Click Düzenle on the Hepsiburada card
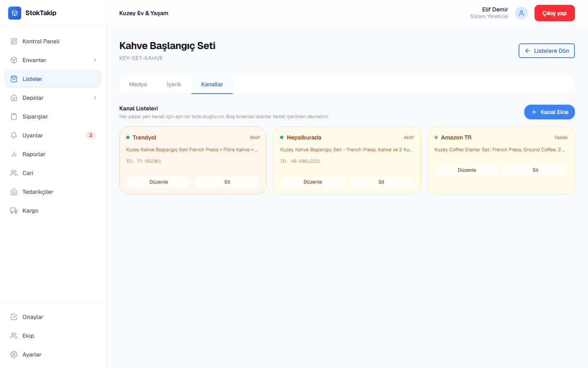588x368 pixels. coord(313,182)
